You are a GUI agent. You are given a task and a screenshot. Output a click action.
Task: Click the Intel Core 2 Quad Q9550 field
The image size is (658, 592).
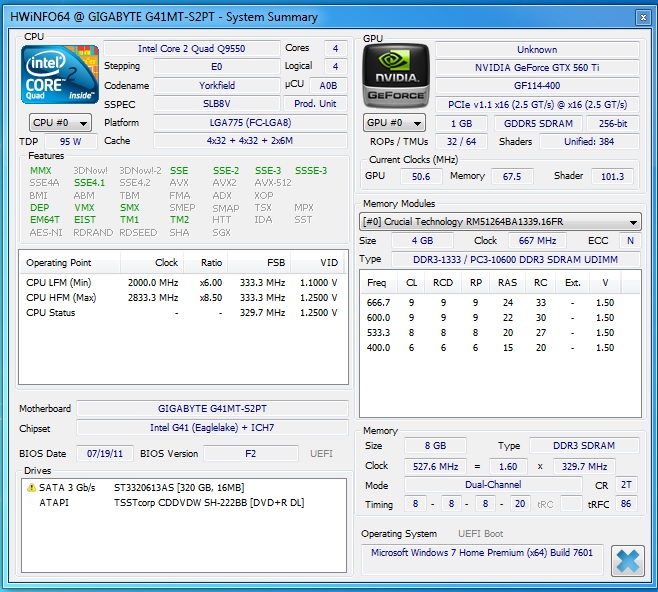(x=192, y=49)
